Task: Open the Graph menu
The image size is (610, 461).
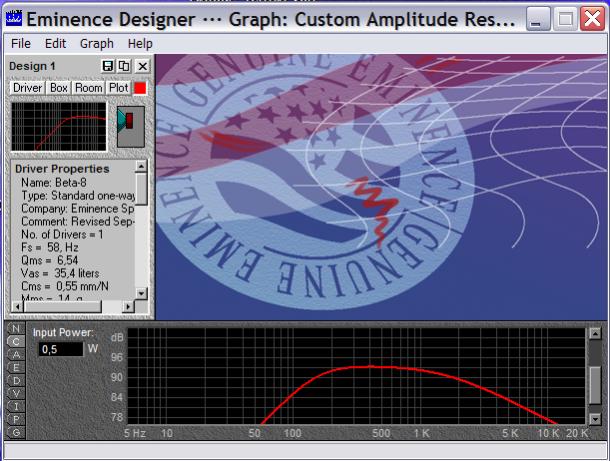Action: (x=96, y=44)
